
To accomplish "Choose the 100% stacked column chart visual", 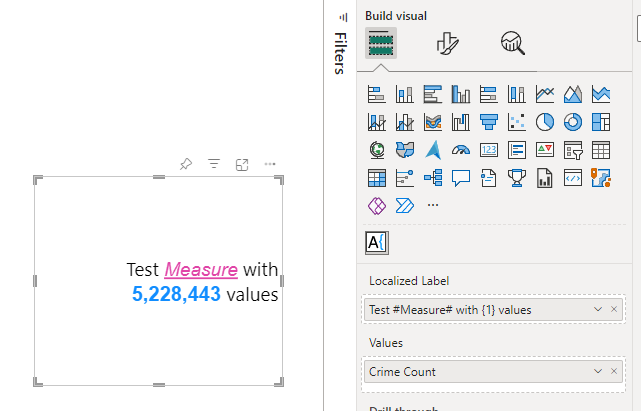I will pos(517,94).
